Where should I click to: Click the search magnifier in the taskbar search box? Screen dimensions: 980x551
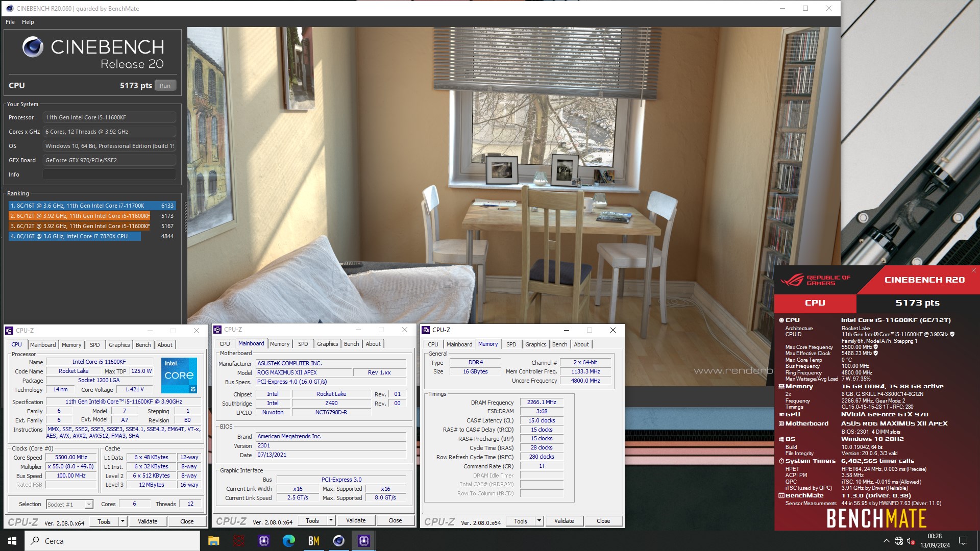pyautogui.click(x=35, y=541)
